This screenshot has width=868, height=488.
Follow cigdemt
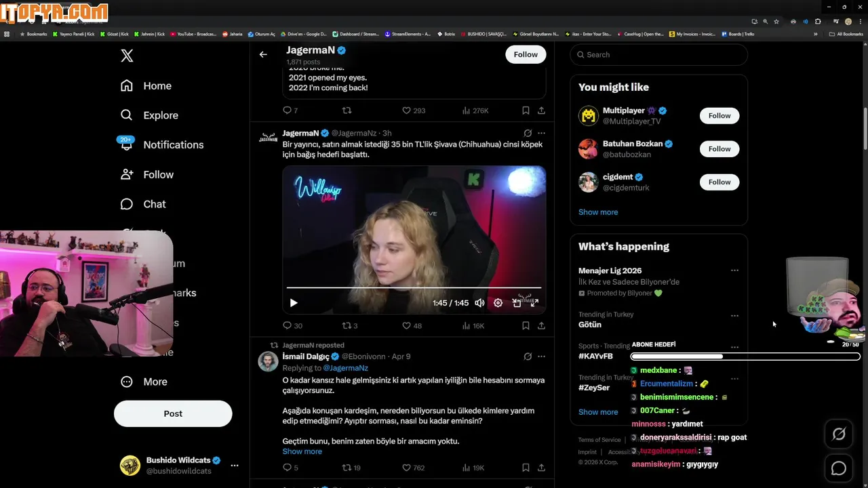coord(719,182)
